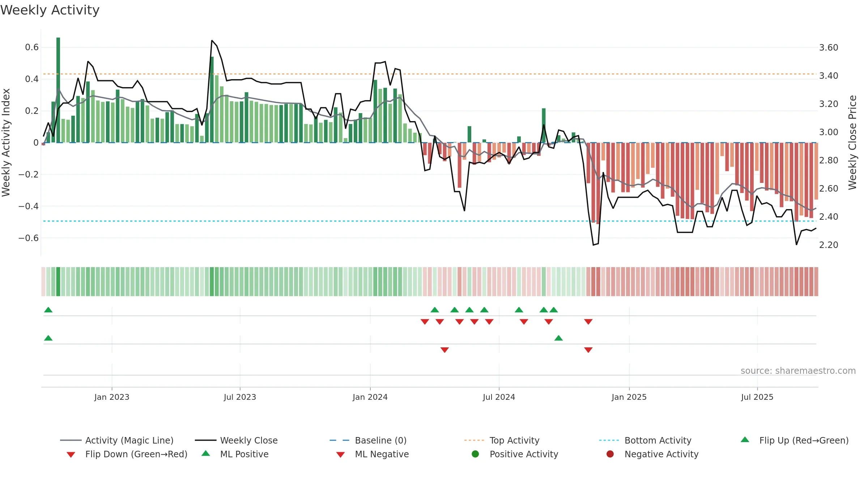Click the Jul 2023 x-axis label

[240, 397]
